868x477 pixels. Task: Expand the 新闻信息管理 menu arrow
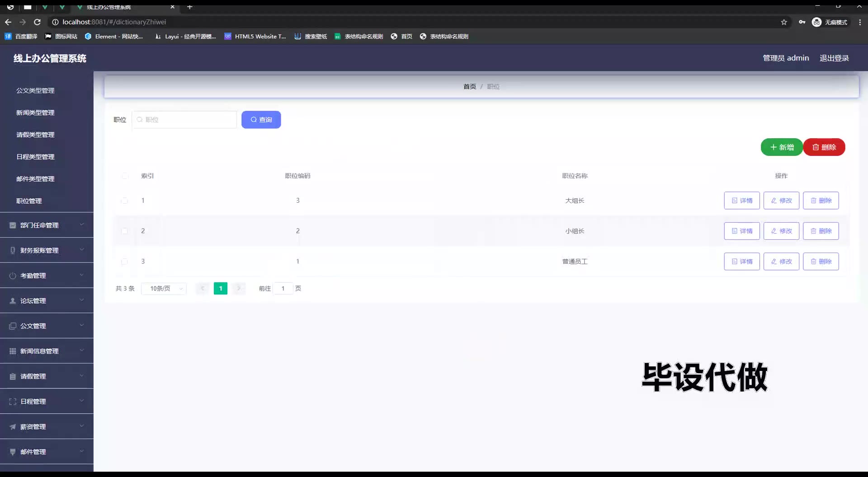tap(82, 351)
